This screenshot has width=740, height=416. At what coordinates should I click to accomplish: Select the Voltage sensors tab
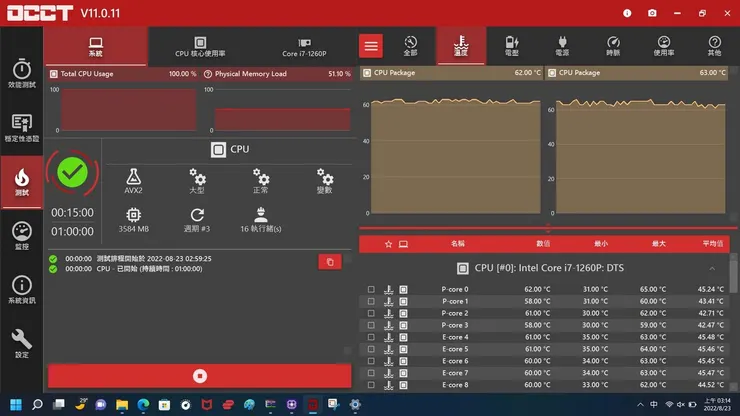coord(512,46)
